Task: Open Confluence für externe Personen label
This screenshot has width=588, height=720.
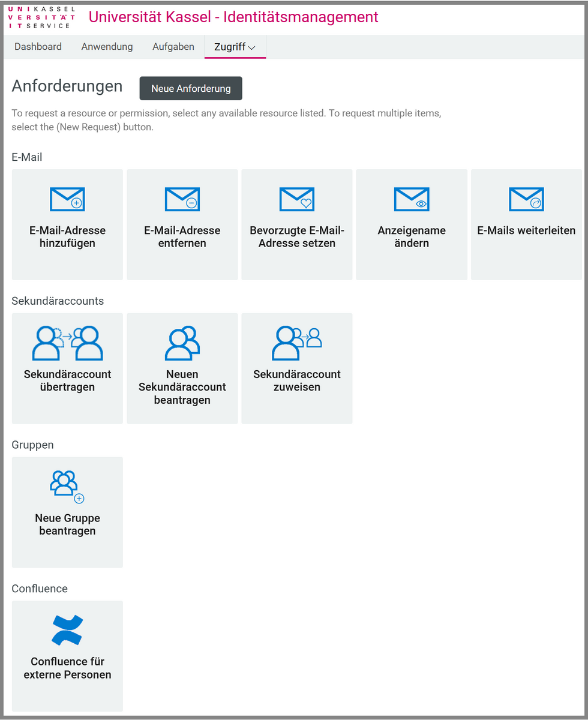Action: [67, 668]
